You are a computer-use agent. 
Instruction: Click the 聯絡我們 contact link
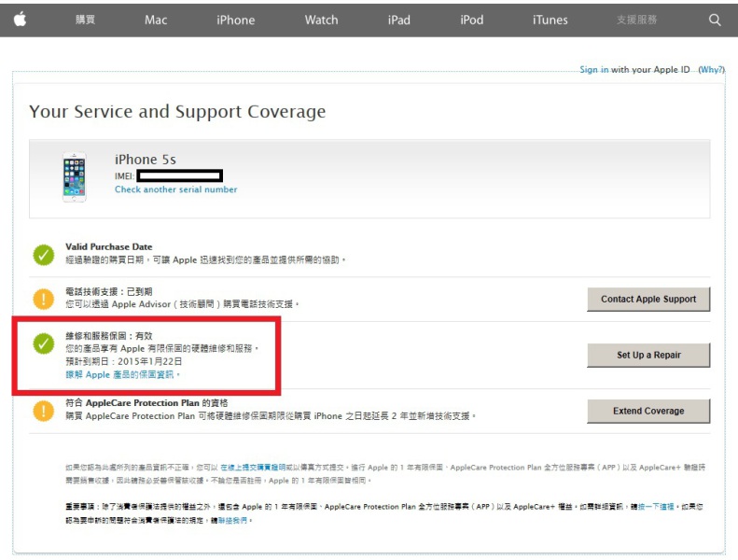232,521
